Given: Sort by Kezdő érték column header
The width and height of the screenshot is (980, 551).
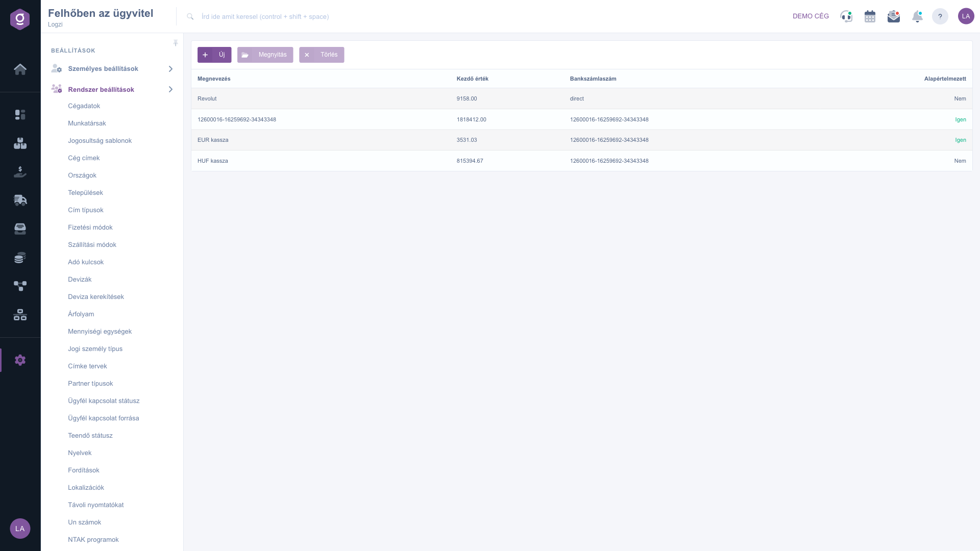Looking at the screenshot, I should pos(473,79).
